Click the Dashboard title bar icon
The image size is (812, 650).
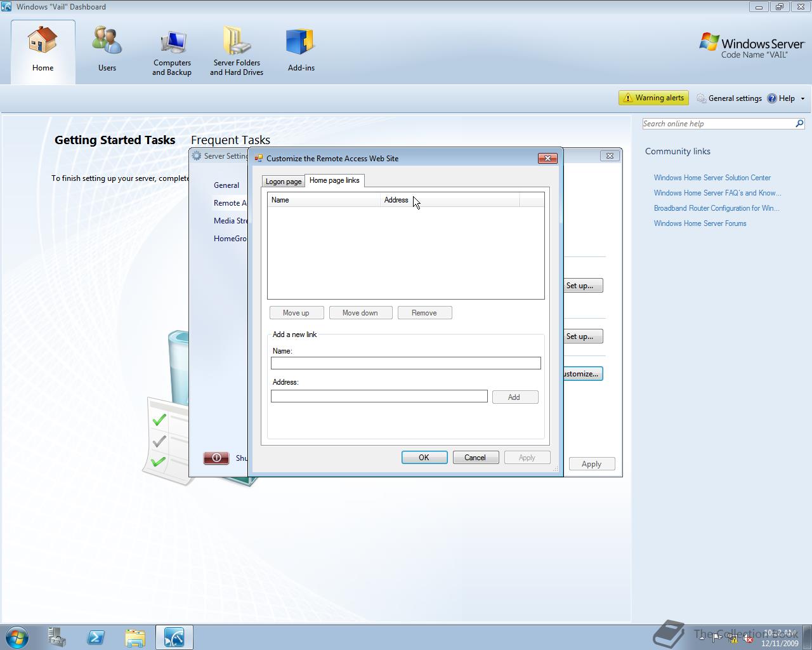[6, 7]
